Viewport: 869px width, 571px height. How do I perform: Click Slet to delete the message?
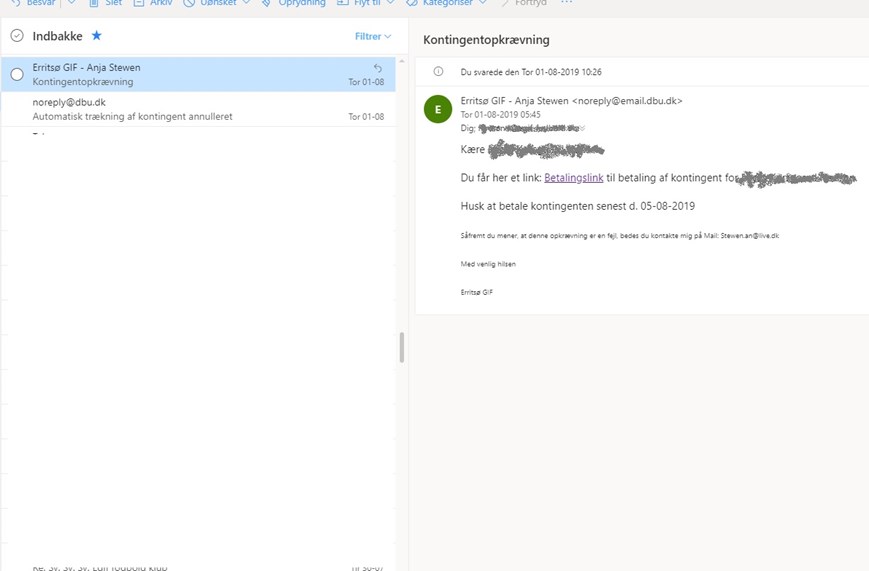point(105,3)
